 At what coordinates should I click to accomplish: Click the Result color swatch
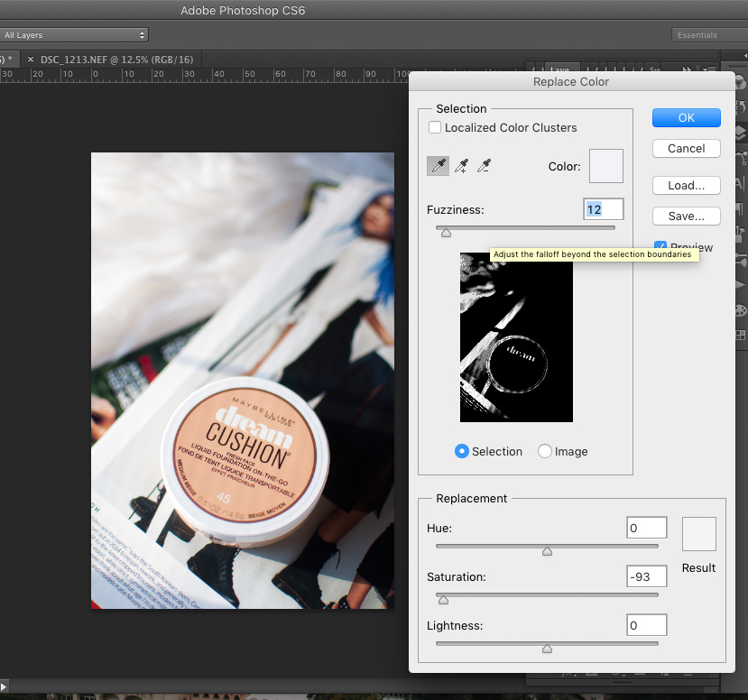pos(699,534)
